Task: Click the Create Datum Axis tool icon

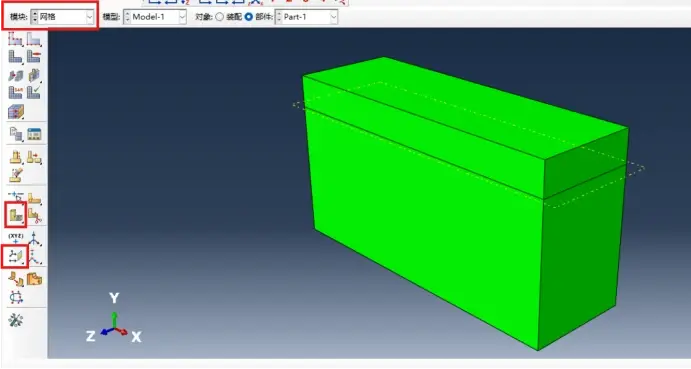Action: 34,239
